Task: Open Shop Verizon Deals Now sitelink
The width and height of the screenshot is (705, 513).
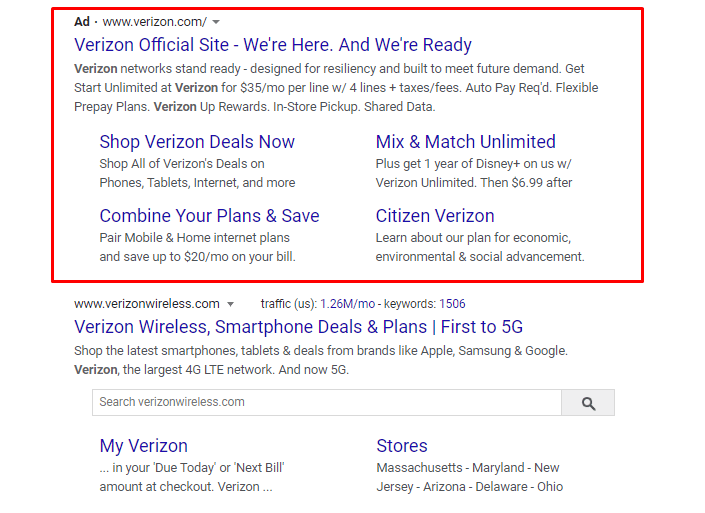Action: pos(197,142)
